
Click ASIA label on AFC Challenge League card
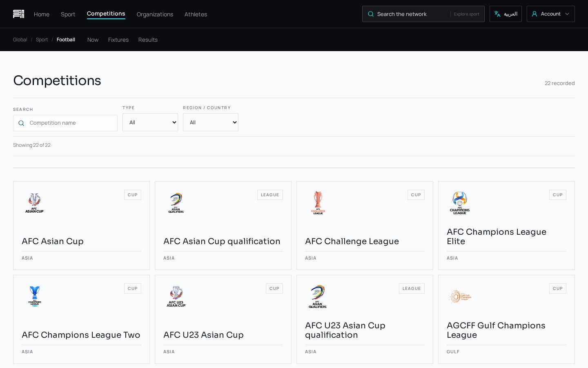tap(311, 258)
